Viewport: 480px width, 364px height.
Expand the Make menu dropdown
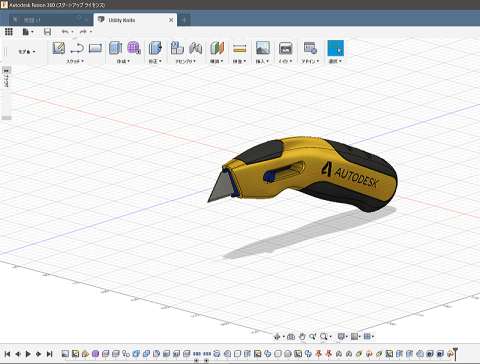pyautogui.click(x=285, y=61)
